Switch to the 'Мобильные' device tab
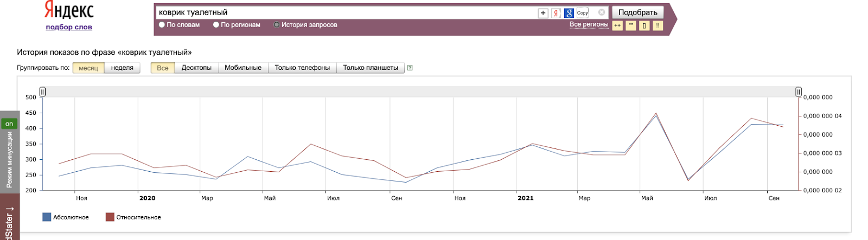 (x=243, y=68)
